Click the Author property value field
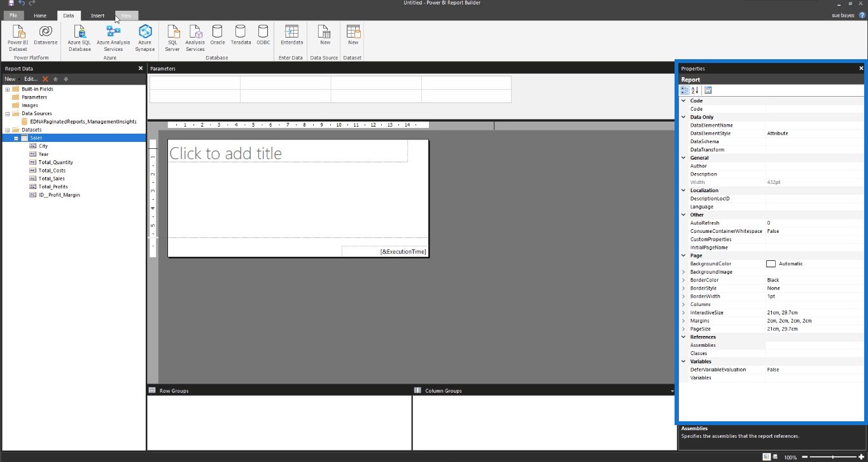This screenshot has width=868, height=462. [x=815, y=166]
